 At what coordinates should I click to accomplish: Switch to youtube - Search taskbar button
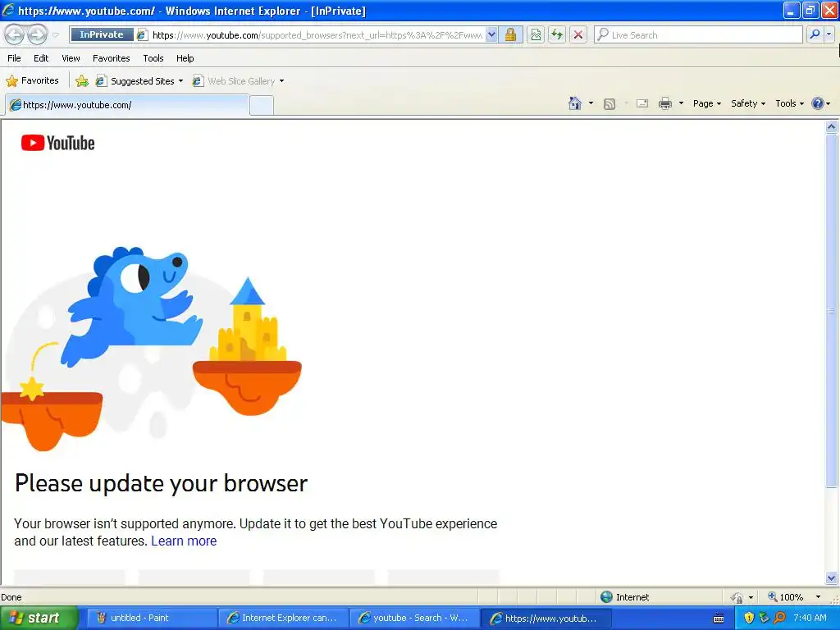click(x=414, y=619)
